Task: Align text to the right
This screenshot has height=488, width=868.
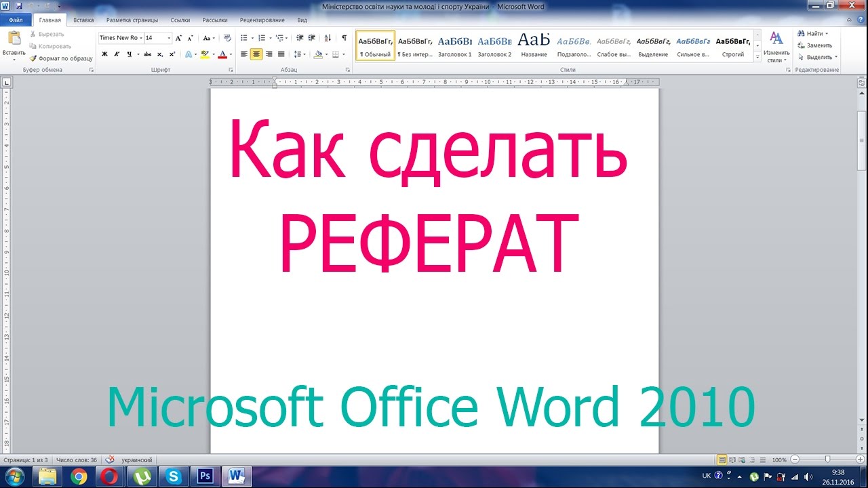Action: (x=269, y=54)
